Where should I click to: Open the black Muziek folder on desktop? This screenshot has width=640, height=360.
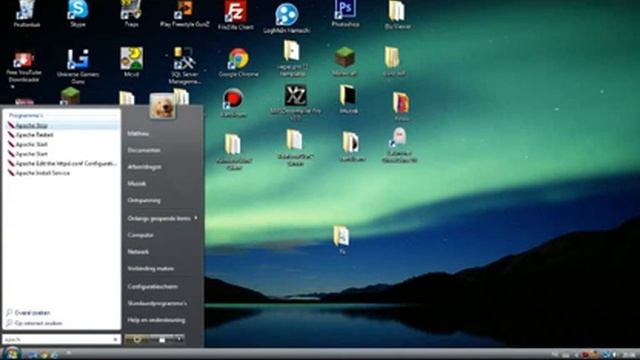click(x=348, y=99)
